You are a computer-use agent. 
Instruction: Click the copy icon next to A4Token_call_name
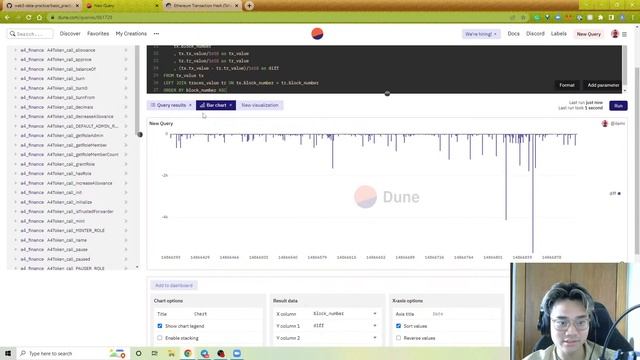[126, 240]
